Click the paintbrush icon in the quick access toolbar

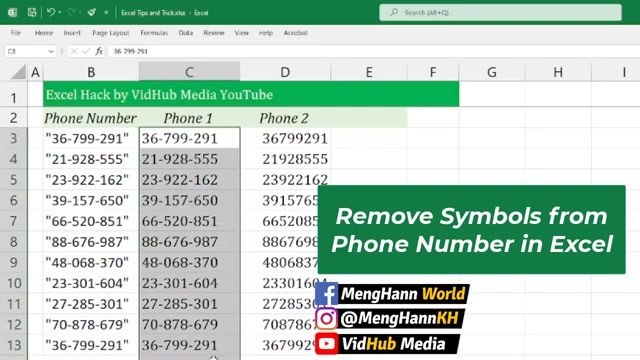(91, 12)
